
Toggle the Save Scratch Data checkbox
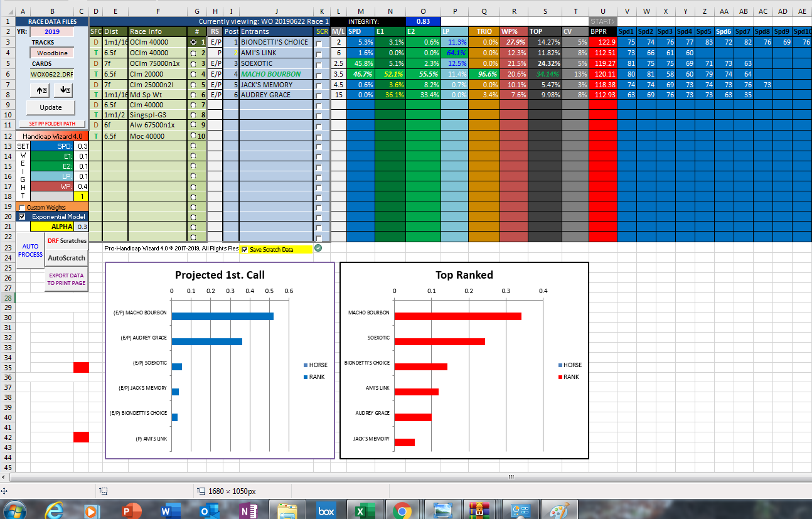pyautogui.click(x=245, y=249)
